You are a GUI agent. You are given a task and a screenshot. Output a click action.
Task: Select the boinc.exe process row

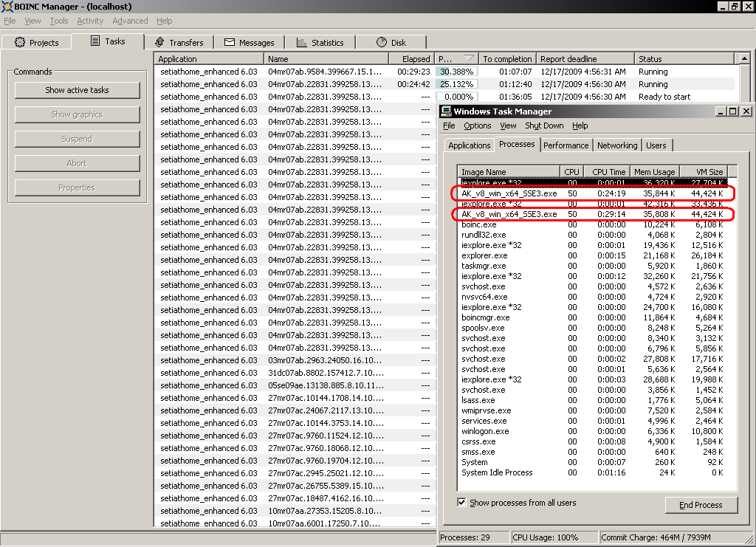592,224
